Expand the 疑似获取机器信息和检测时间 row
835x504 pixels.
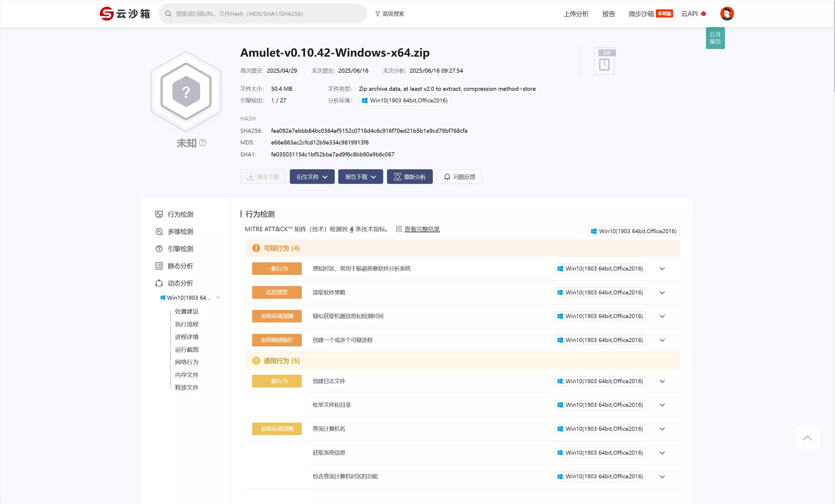click(x=662, y=316)
